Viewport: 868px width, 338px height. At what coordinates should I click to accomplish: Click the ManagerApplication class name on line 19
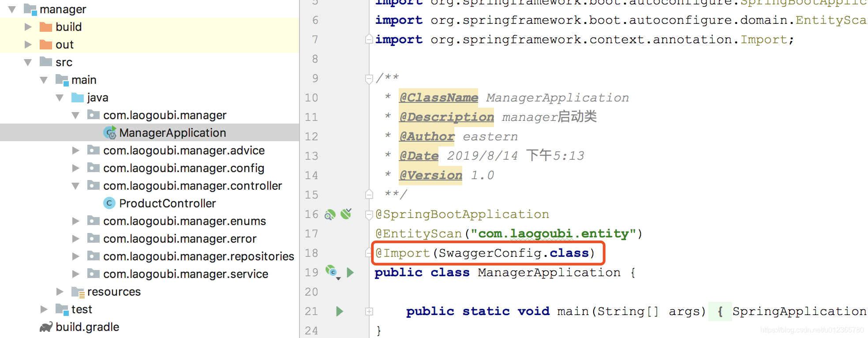point(549,272)
